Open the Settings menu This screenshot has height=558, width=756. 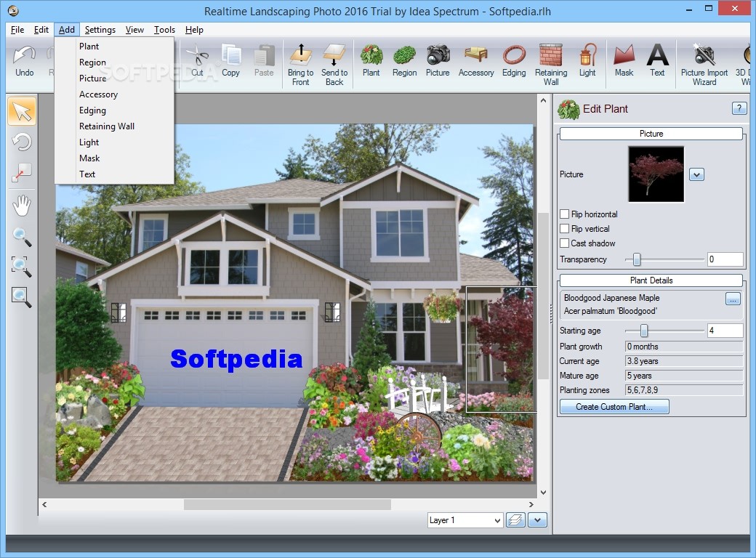(100, 29)
